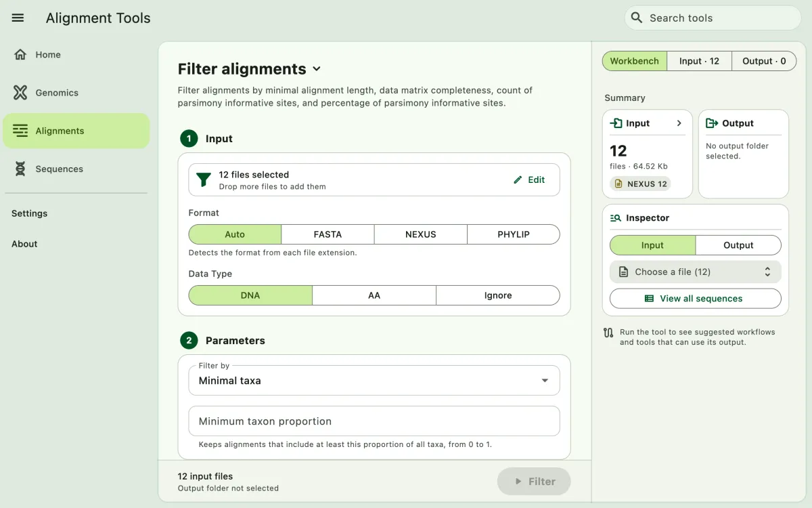Click the Inspector search-list icon

616,218
